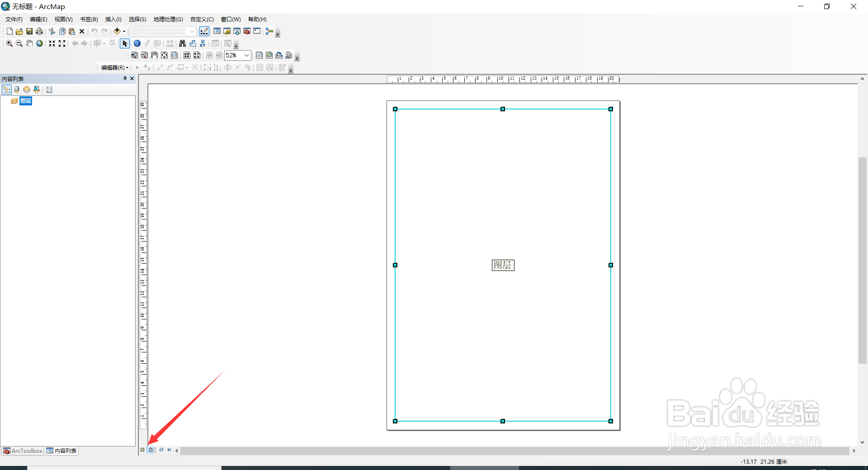Open the Search window

[x=237, y=31]
